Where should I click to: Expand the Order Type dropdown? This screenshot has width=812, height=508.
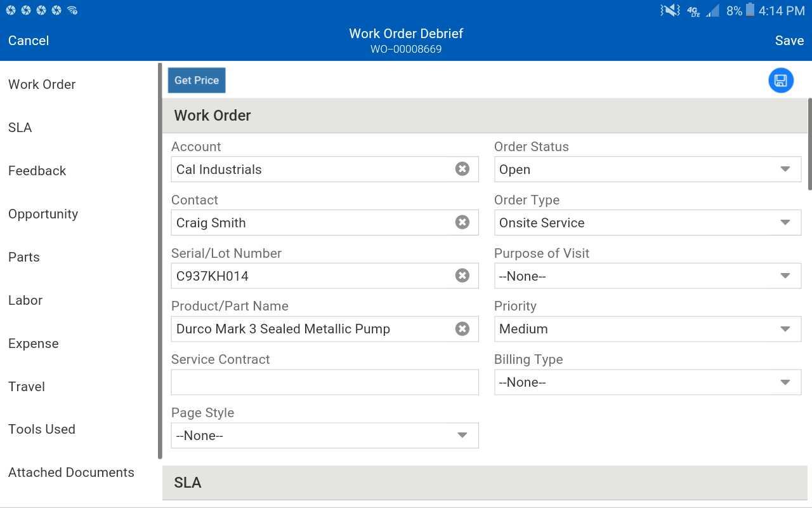[x=648, y=223]
